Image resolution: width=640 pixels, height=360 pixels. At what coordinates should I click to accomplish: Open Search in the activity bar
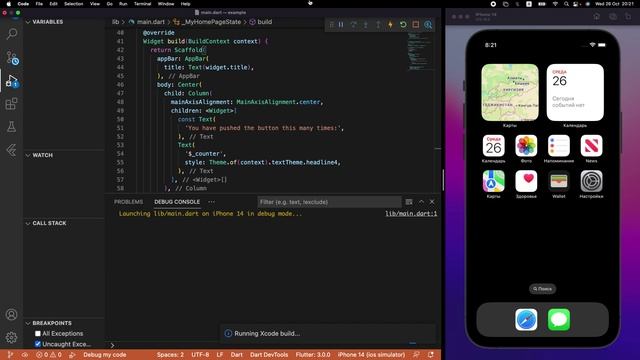[12, 34]
